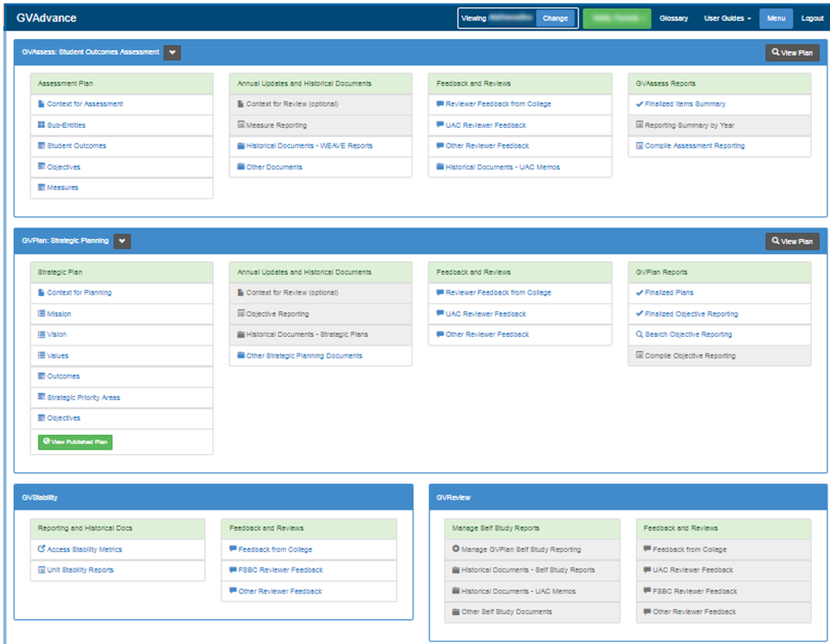The image size is (830, 644).
Task: Click the Context for Assessment document icon
Action: (41, 105)
